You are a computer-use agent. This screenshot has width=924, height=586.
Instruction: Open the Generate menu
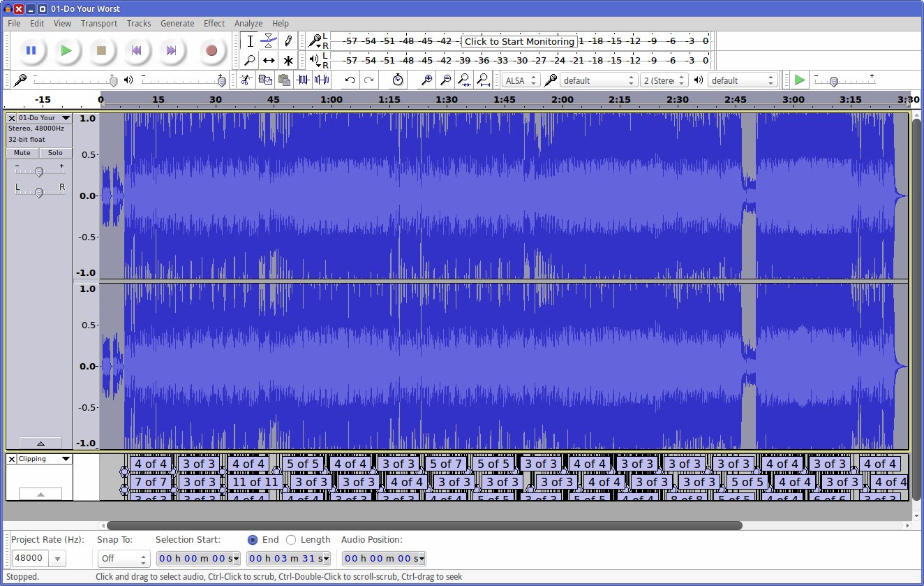pos(177,23)
